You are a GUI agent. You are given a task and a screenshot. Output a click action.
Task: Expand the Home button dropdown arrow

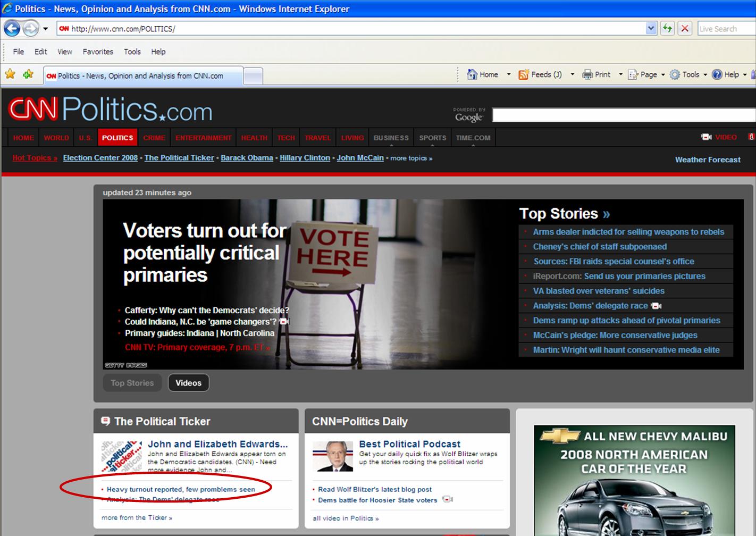(508, 74)
